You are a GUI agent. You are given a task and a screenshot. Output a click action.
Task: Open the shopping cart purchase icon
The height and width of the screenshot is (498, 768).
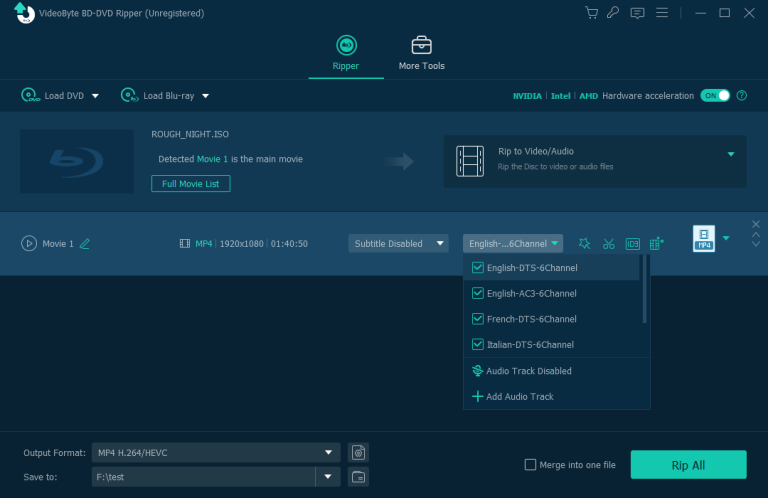tap(591, 13)
